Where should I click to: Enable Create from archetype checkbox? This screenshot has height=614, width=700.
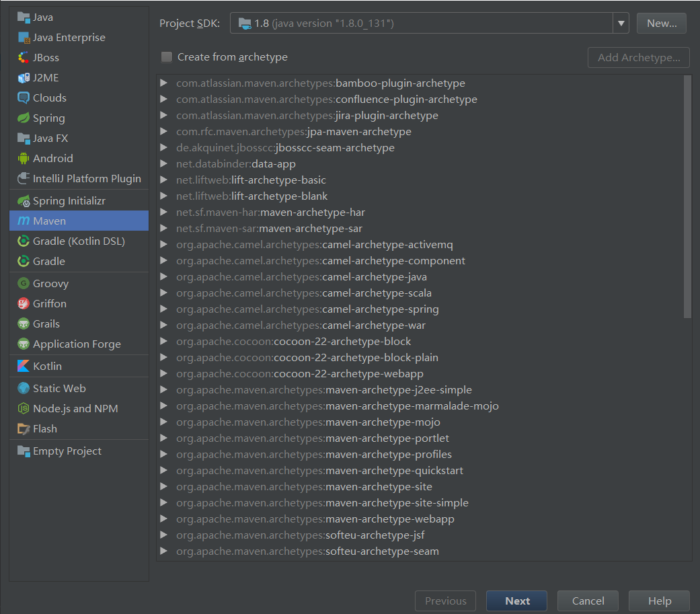click(x=167, y=56)
